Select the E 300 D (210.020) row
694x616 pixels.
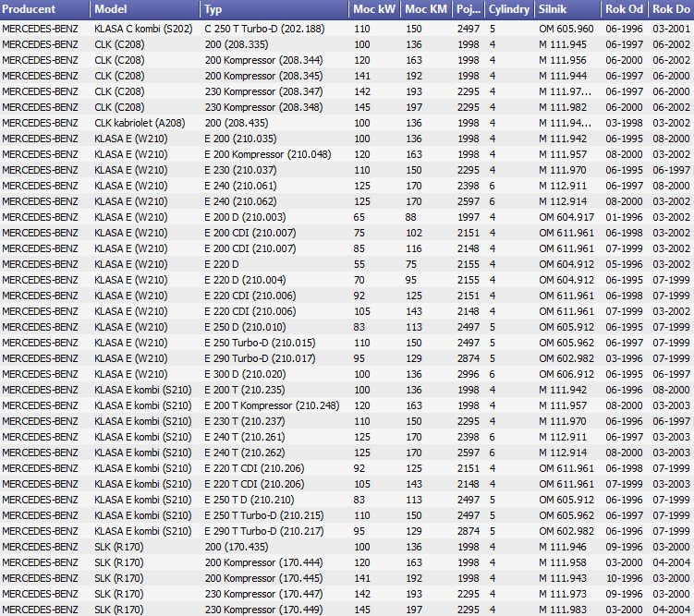pyautogui.click(x=347, y=374)
